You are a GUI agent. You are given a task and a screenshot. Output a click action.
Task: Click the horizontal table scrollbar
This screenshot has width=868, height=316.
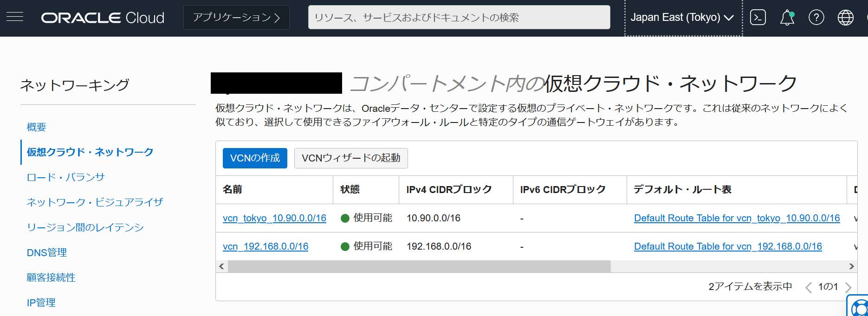click(419, 266)
